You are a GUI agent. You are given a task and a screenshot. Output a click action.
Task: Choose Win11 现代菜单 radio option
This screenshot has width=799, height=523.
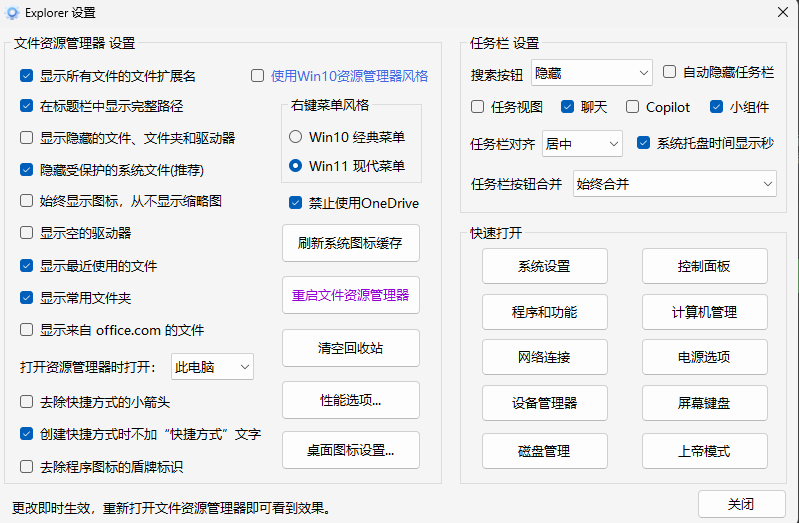click(295, 165)
